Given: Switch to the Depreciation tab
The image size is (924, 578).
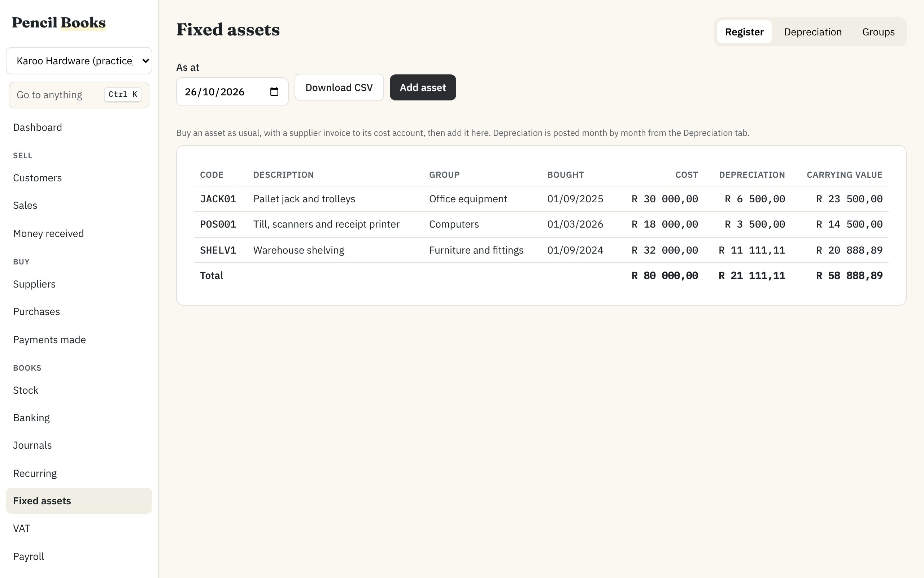Looking at the screenshot, I should coord(812,32).
